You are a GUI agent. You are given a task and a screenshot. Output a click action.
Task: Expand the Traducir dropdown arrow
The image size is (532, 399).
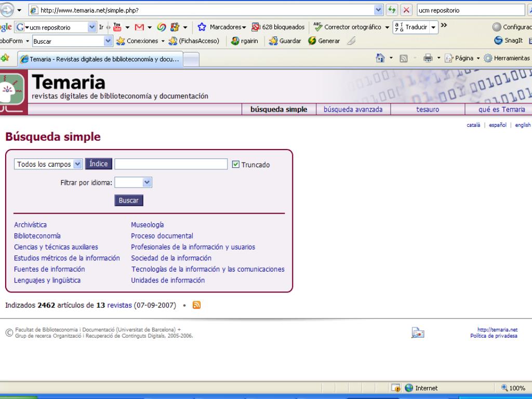click(433, 27)
